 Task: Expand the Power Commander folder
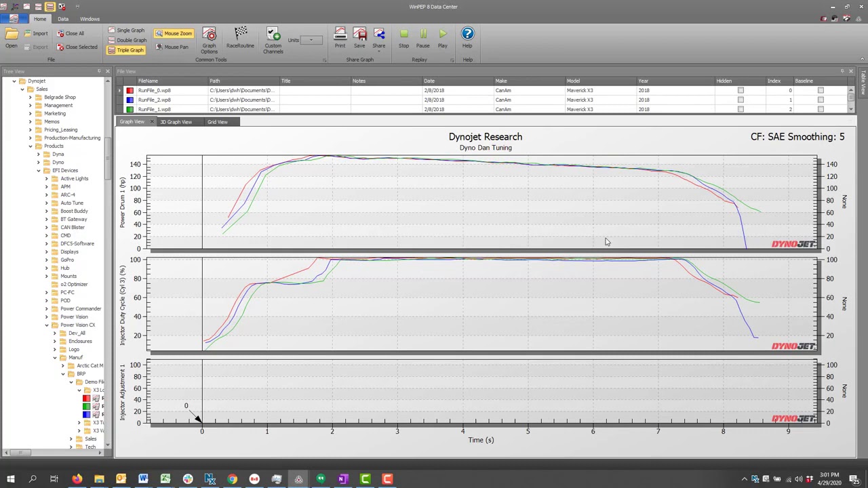tap(46, 308)
